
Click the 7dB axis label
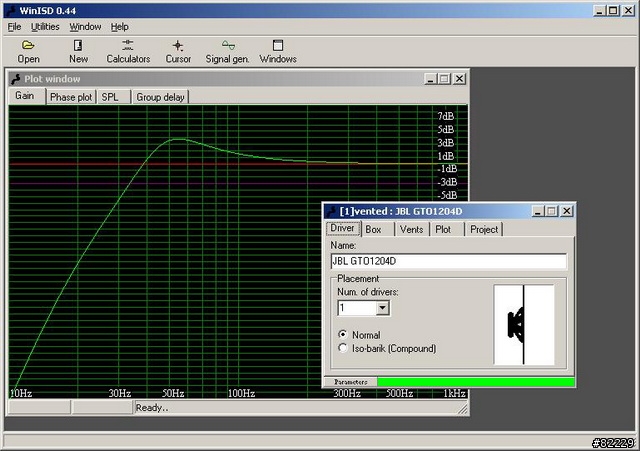[446, 116]
